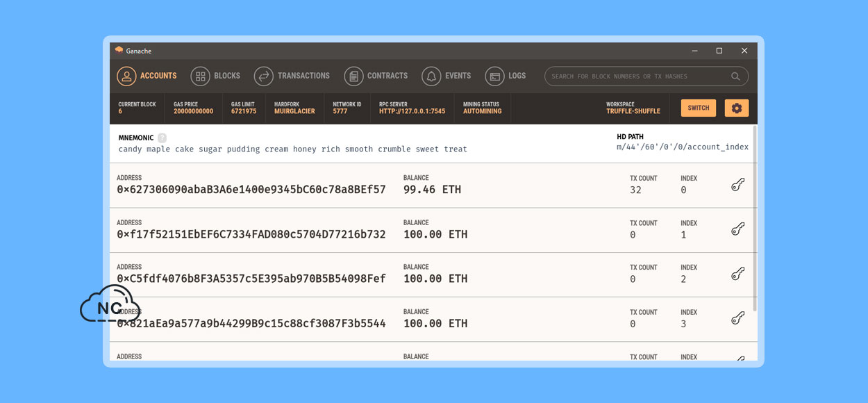Maximize the Ganache window
The image size is (868, 403).
(x=719, y=51)
